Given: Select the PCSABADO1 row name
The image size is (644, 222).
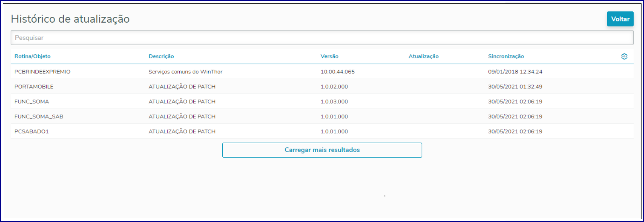Looking at the screenshot, I should point(32,131).
